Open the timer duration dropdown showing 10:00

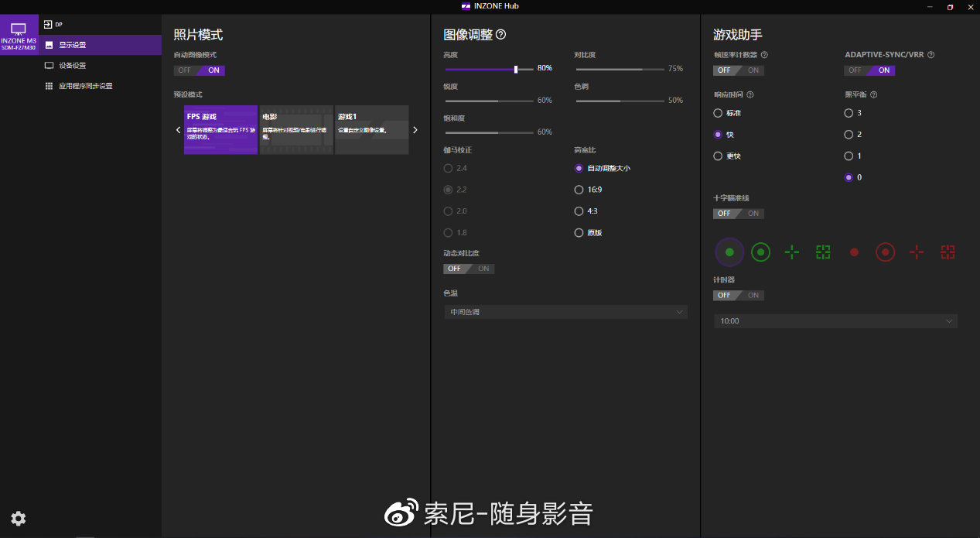coord(835,320)
